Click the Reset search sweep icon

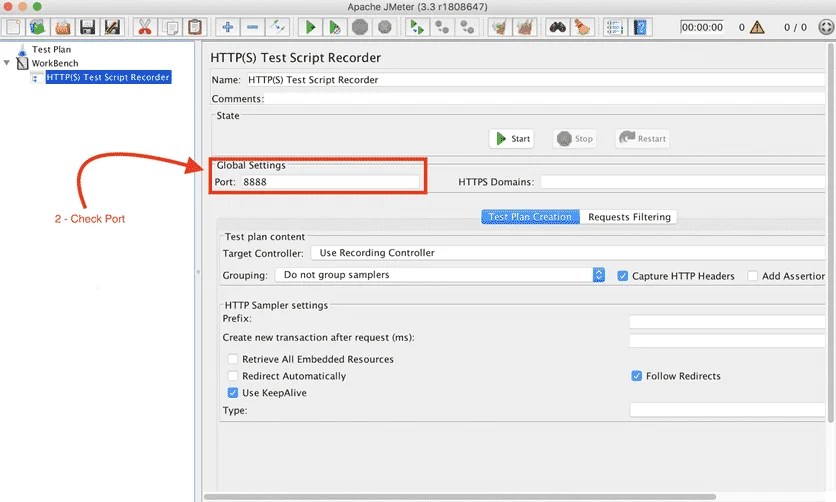click(x=582, y=27)
